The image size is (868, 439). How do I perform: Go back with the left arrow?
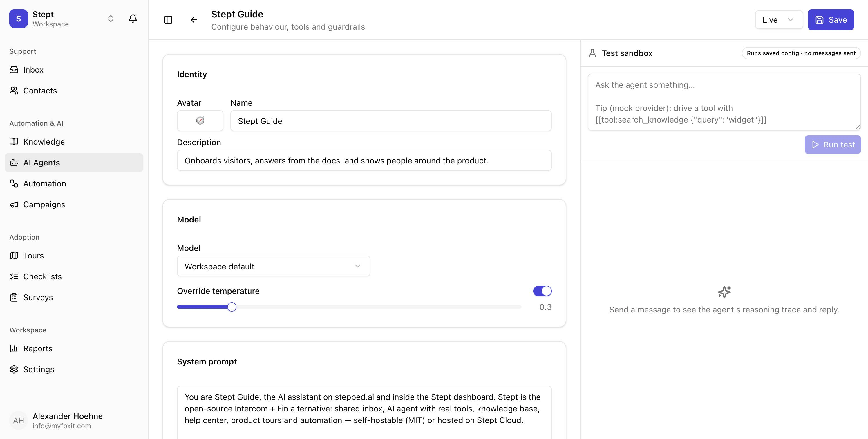coord(194,20)
